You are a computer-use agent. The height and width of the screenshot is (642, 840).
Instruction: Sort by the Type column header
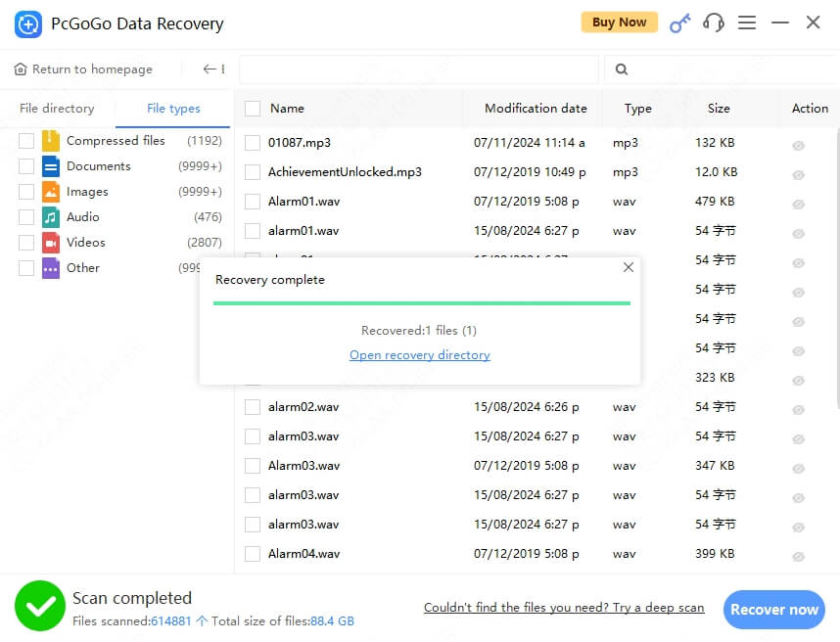pos(637,109)
